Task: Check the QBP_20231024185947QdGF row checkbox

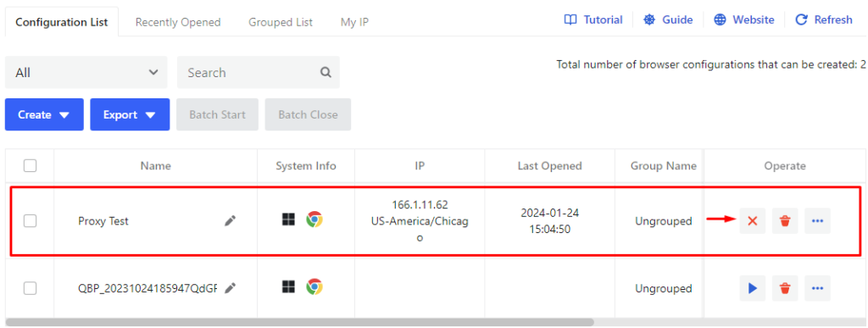Action: click(x=30, y=287)
